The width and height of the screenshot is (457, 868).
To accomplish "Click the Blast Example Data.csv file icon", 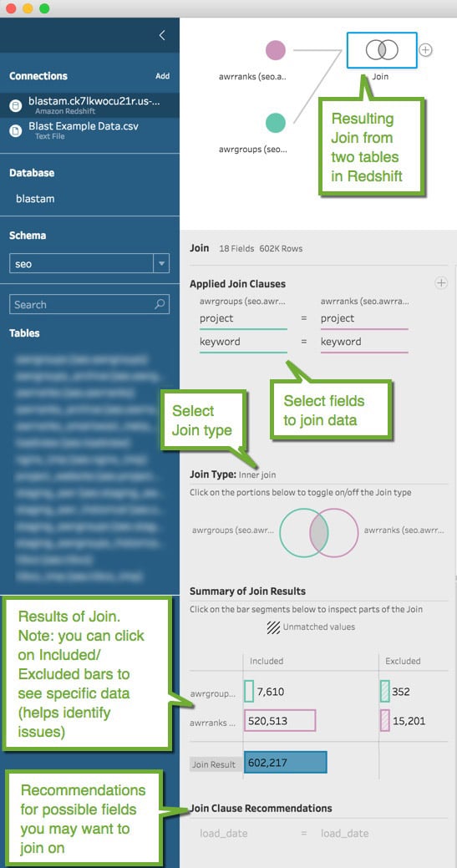I will 18,129.
